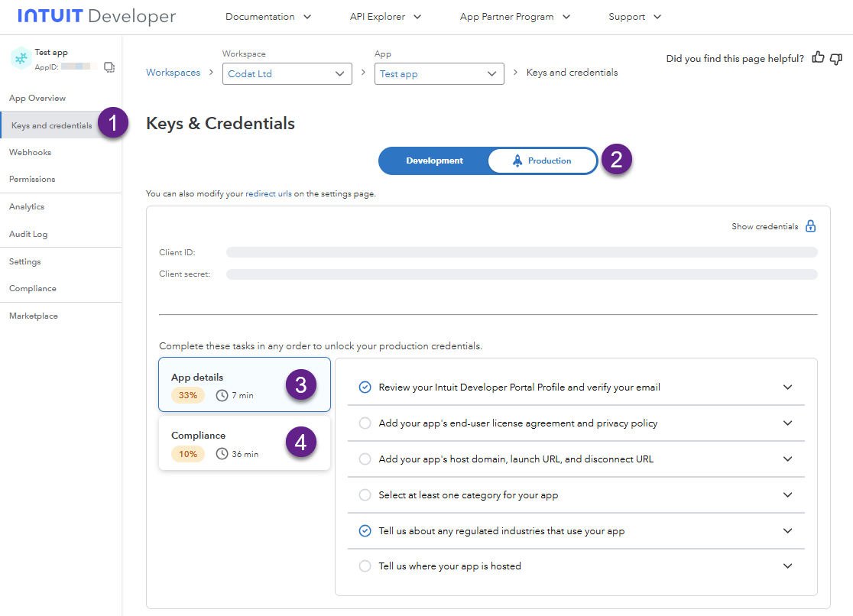Open the API Explorer menu
The width and height of the screenshot is (853, 616).
pos(386,17)
